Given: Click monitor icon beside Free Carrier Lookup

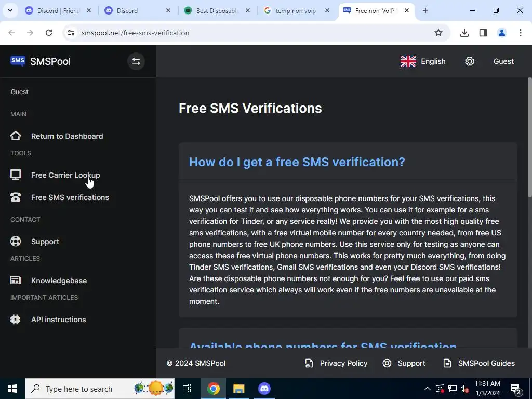Looking at the screenshot, I should [16, 175].
